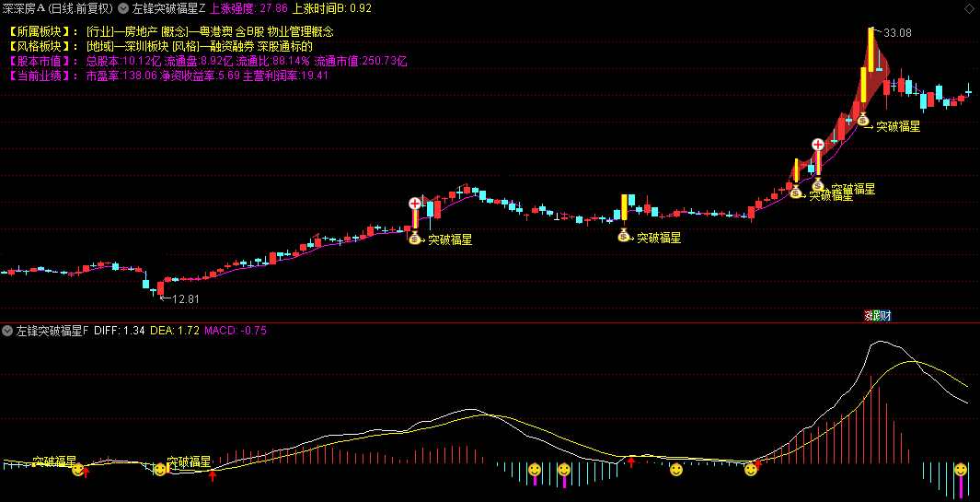Click the second smiley from the left
The height and width of the screenshot is (502, 980).
[x=161, y=469]
